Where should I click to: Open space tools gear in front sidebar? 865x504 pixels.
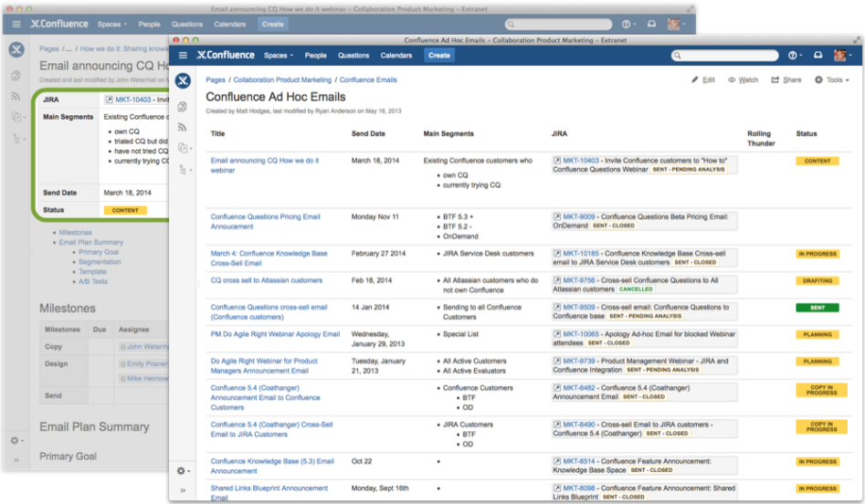181,471
